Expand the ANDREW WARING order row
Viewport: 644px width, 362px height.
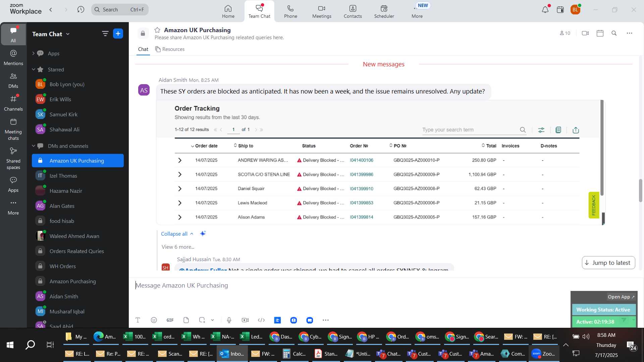(180, 160)
